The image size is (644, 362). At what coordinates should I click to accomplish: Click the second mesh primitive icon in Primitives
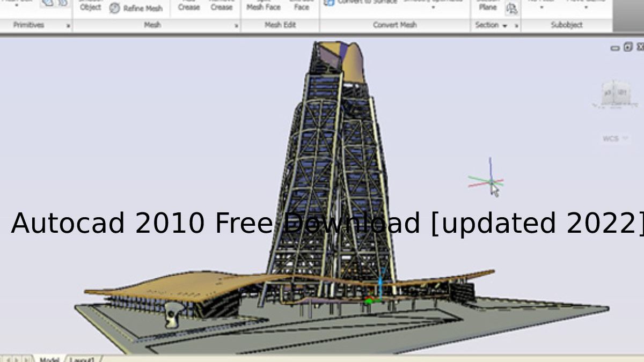62,3
